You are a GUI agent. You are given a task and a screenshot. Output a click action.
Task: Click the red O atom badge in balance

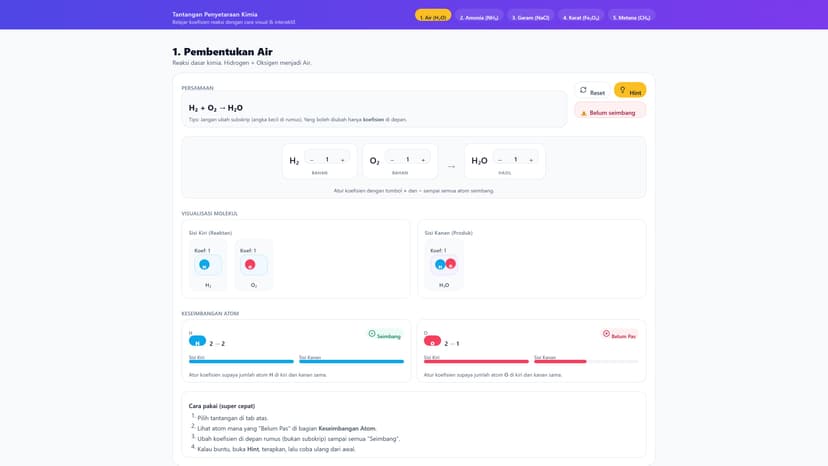(432, 341)
